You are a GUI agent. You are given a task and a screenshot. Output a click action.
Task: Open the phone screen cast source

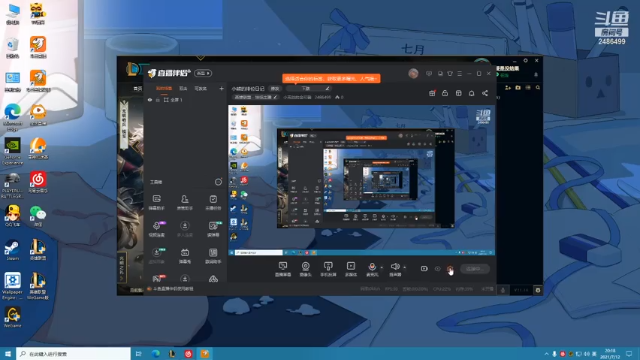(x=328, y=269)
